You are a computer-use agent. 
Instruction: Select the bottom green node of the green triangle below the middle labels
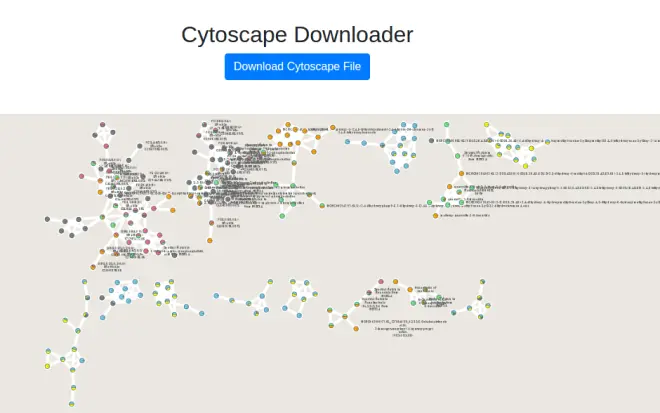pos(282,216)
